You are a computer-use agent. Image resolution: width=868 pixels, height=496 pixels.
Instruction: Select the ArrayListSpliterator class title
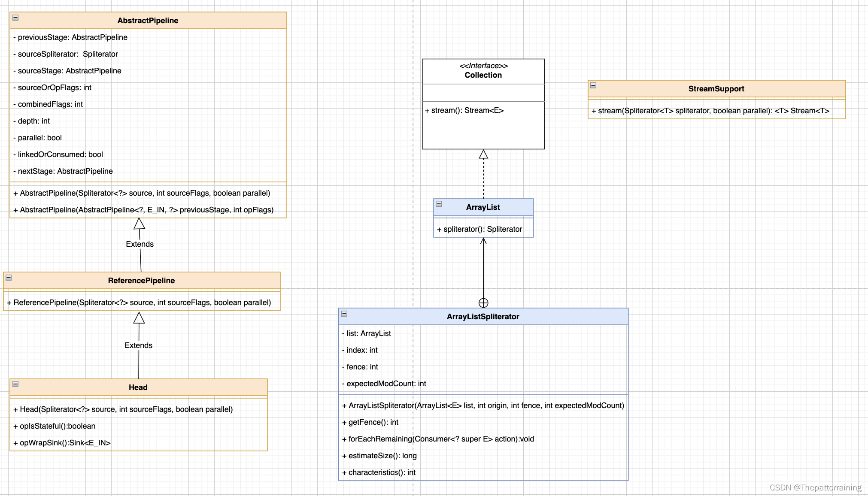pos(483,317)
